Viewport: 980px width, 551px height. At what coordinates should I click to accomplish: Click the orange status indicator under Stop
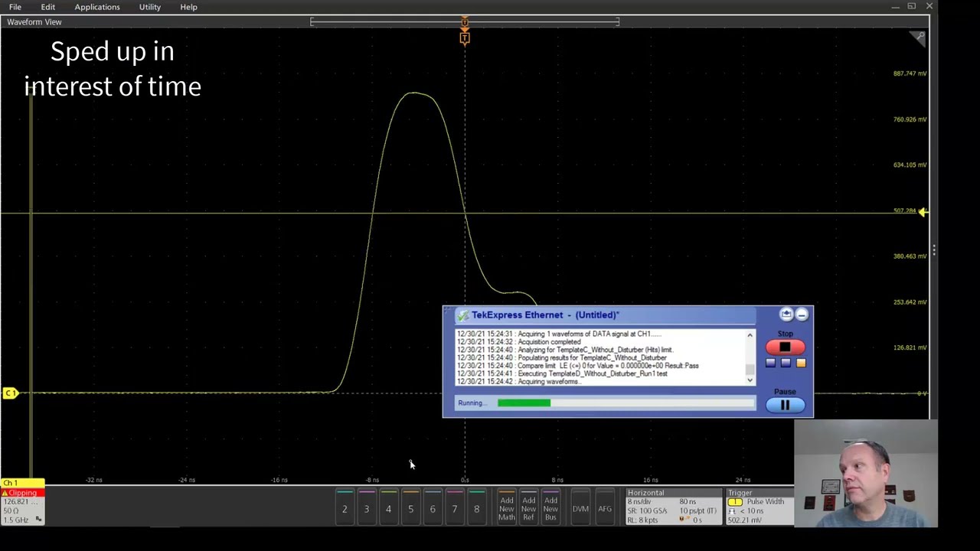(801, 363)
